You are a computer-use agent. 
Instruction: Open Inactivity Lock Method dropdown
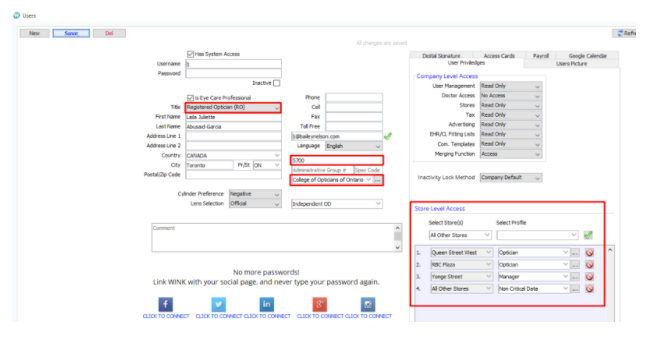(511, 178)
